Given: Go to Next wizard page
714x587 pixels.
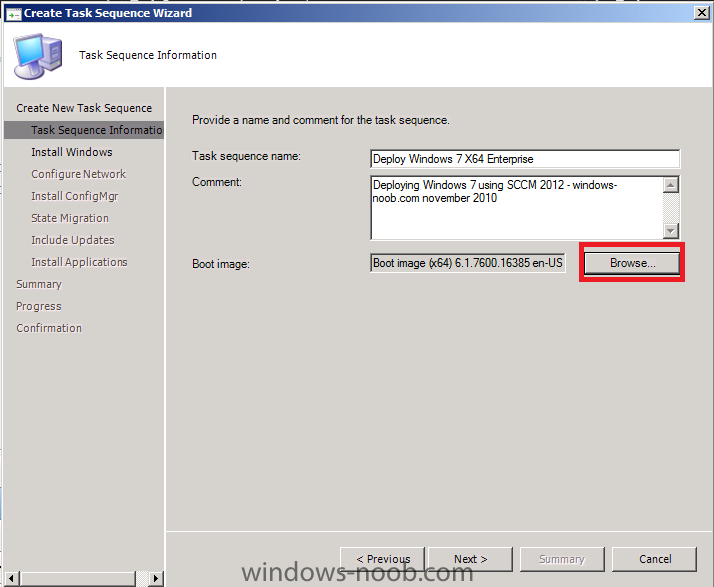Looking at the screenshot, I should [x=470, y=559].
